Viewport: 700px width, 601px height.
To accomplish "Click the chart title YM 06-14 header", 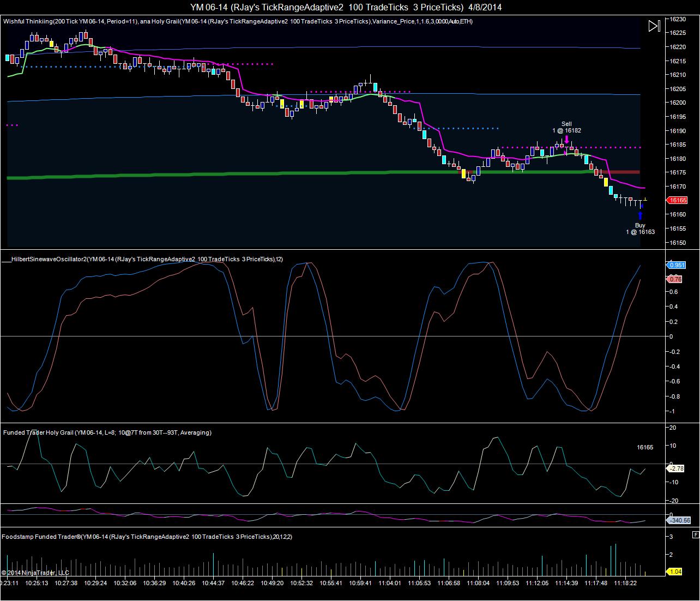I will [346, 7].
